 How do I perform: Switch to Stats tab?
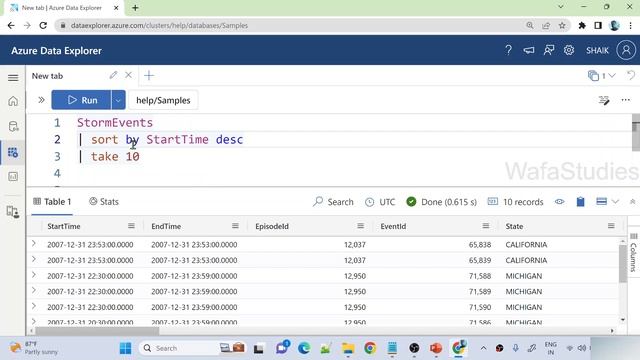coord(104,202)
